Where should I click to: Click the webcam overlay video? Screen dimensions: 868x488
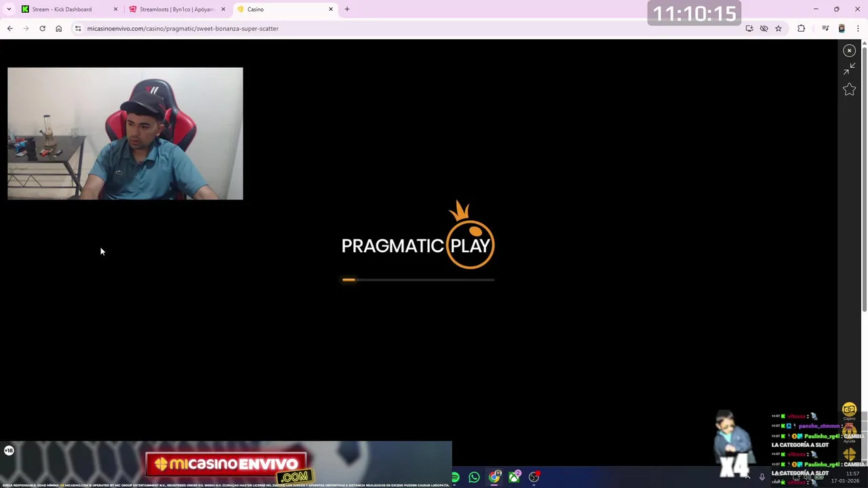click(125, 134)
